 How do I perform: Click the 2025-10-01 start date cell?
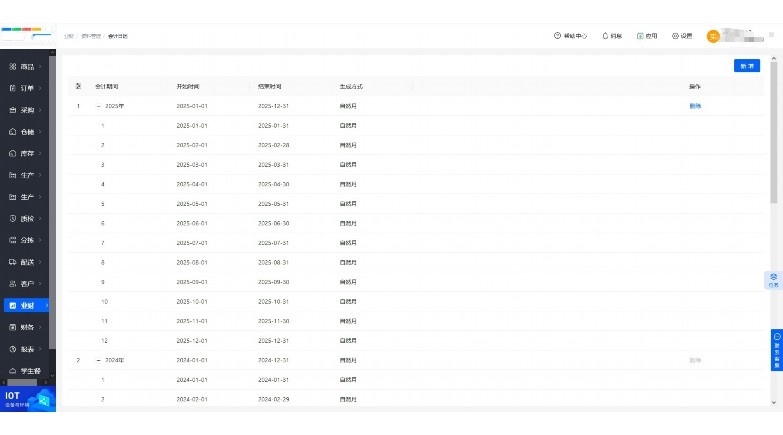pyautogui.click(x=192, y=302)
